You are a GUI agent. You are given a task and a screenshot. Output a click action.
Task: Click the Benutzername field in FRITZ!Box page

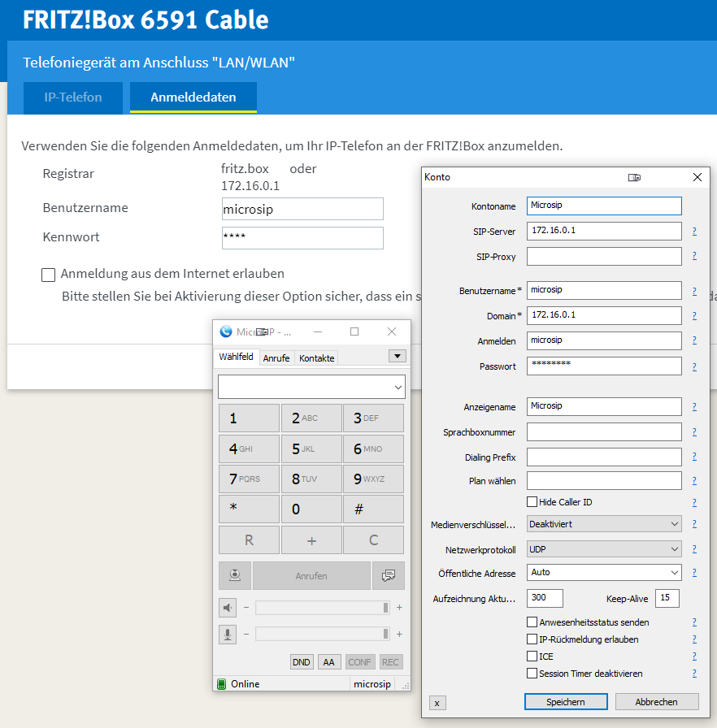(302, 209)
